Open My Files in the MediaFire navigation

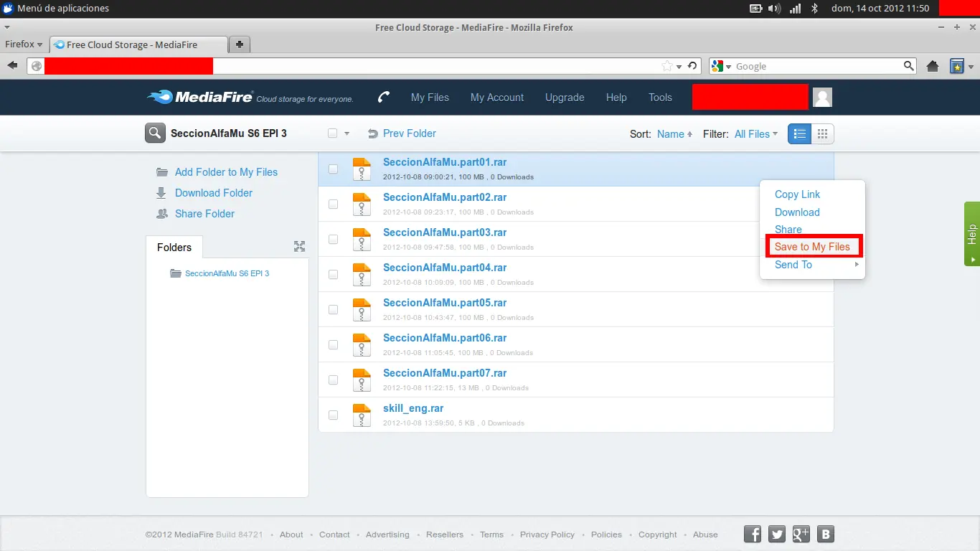pos(430,98)
